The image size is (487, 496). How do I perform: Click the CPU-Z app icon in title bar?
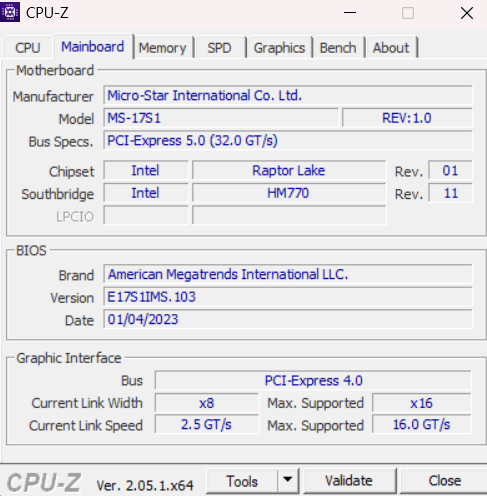(10, 12)
